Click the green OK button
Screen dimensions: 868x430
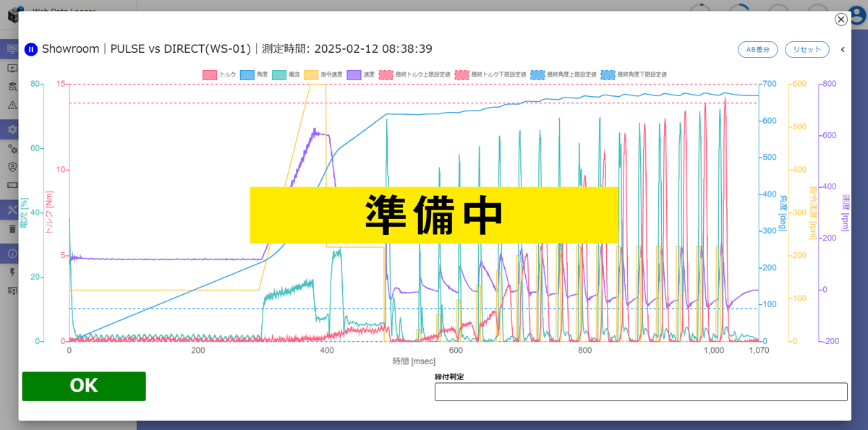(83, 386)
